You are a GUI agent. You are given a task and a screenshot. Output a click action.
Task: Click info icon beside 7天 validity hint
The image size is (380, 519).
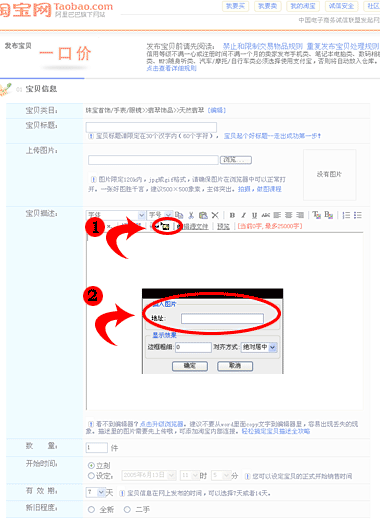coord(122,493)
